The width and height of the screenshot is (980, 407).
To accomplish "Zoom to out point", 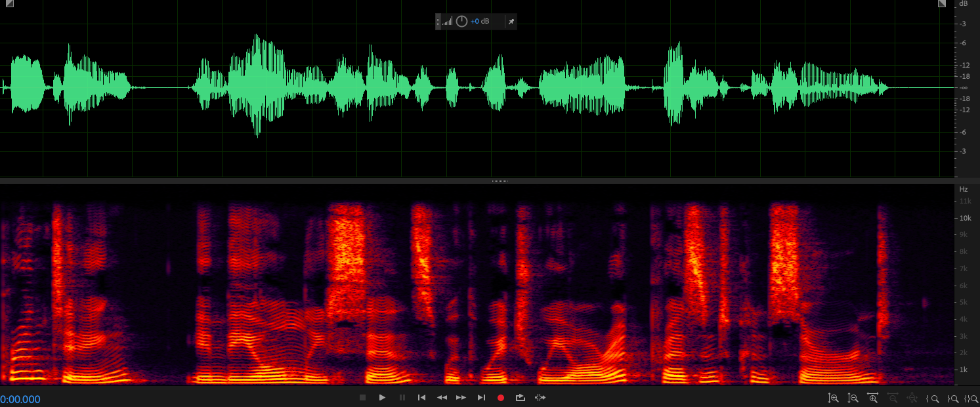I will click(952, 398).
